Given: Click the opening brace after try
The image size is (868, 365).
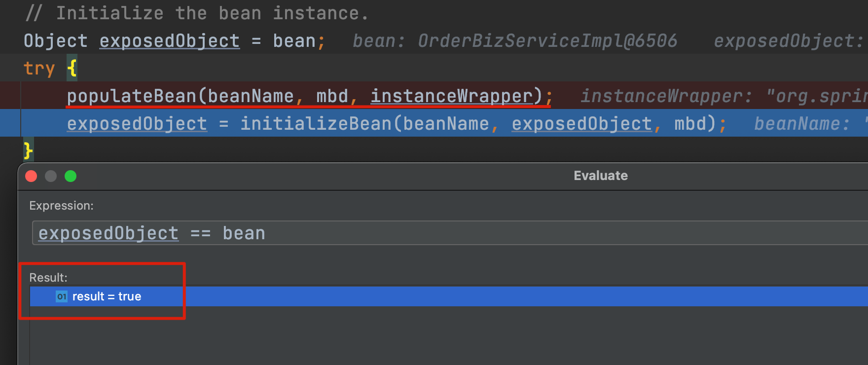Looking at the screenshot, I should (x=72, y=68).
